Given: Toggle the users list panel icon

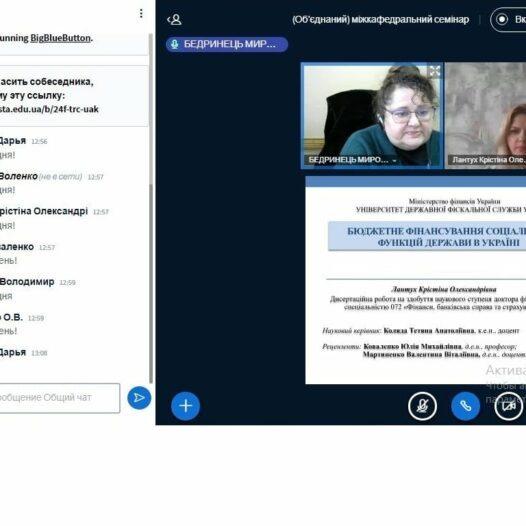Looking at the screenshot, I should tap(174, 19).
